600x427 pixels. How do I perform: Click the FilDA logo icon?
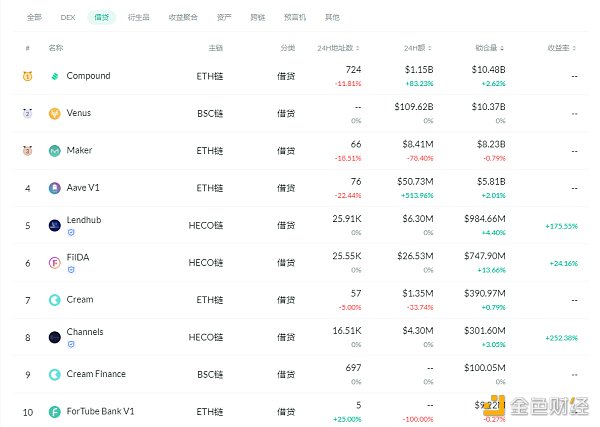click(54, 263)
